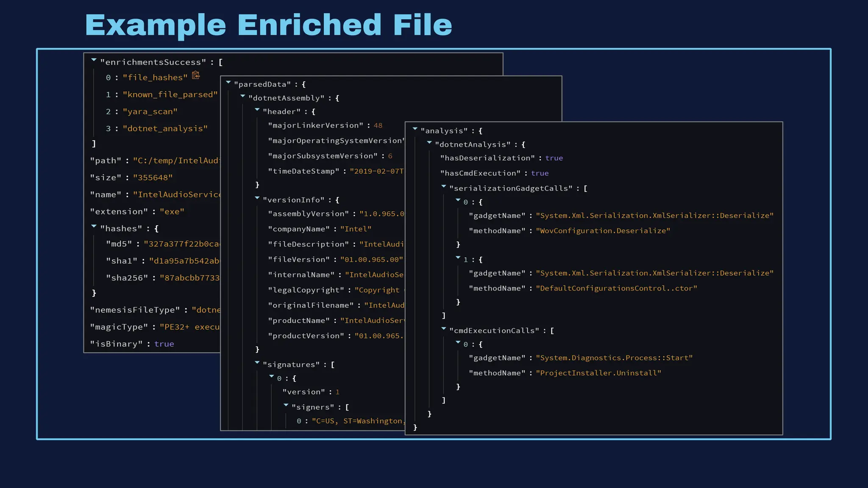868x488 pixels.
Task: Click hasCmdExecution value true
Action: (540, 173)
